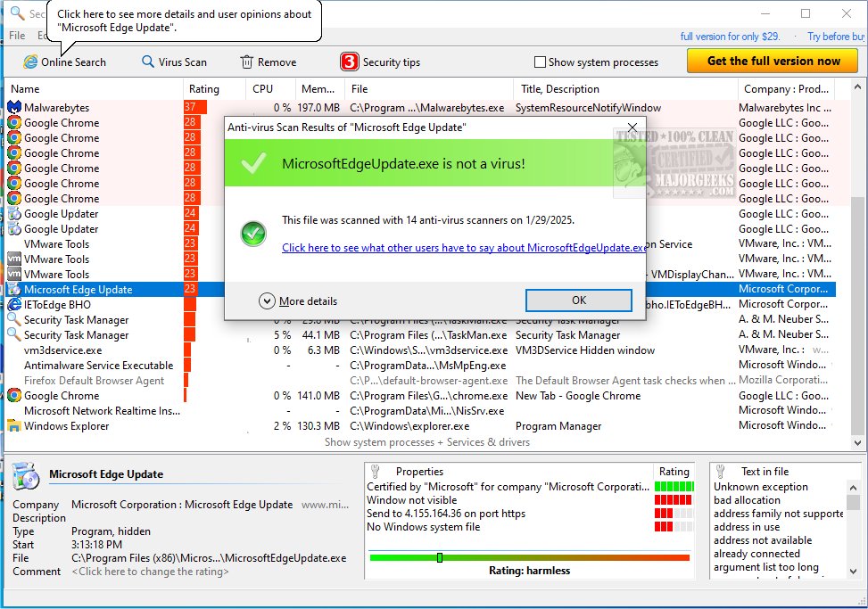Sort by Company : Product column header

click(x=786, y=89)
